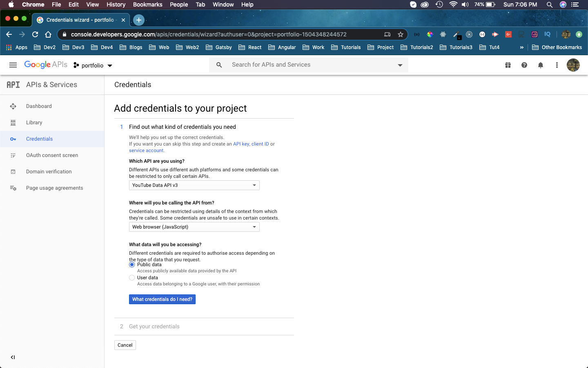Show hidden bookmarks with the chevron

[x=521, y=47]
